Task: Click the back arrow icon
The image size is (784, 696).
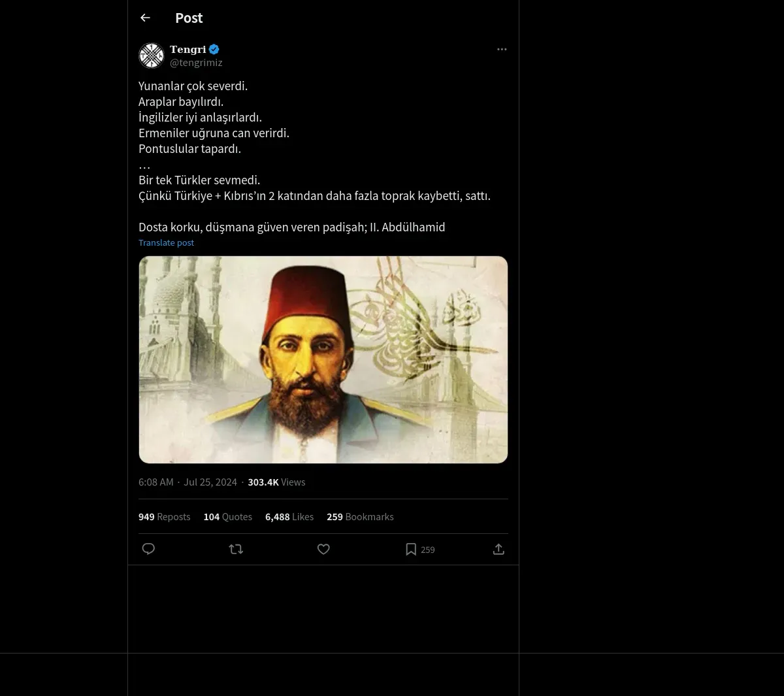Action: click(145, 18)
